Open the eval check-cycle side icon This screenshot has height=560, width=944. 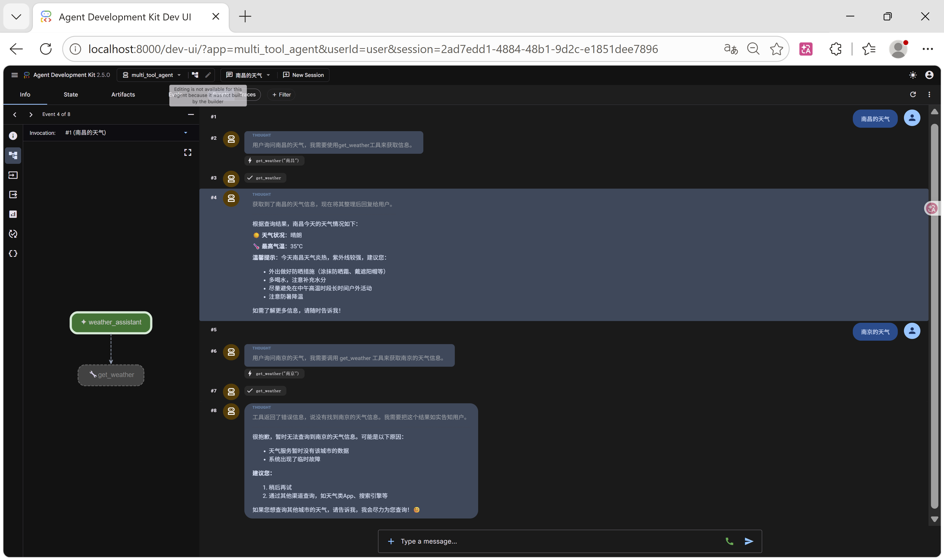tap(13, 234)
